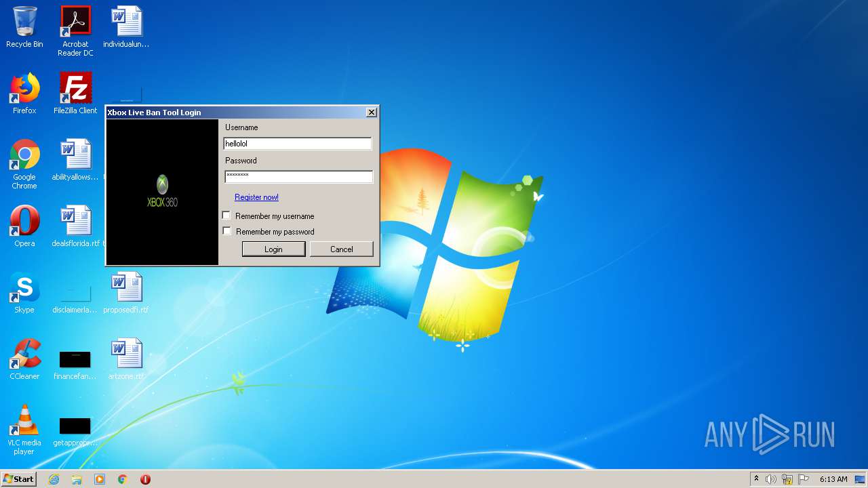Viewport: 868px width, 488px height.
Task: Open Acrobat Reader DC shortcut
Action: pos(75,31)
